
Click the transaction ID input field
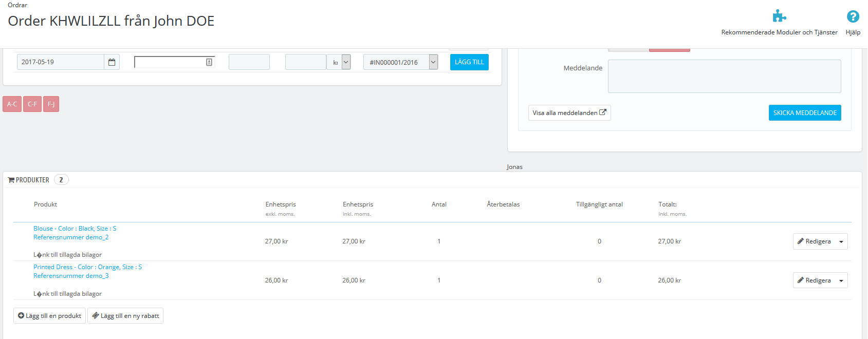point(249,62)
